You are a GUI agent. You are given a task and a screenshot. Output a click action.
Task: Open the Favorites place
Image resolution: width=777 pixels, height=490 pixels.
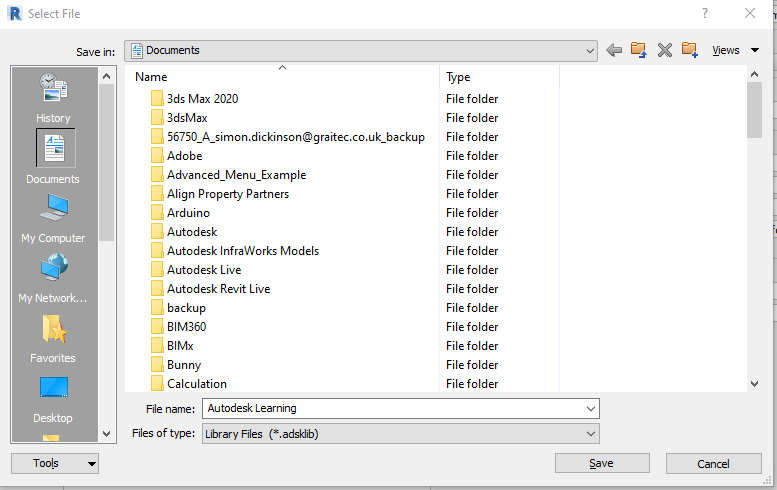(x=54, y=339)
